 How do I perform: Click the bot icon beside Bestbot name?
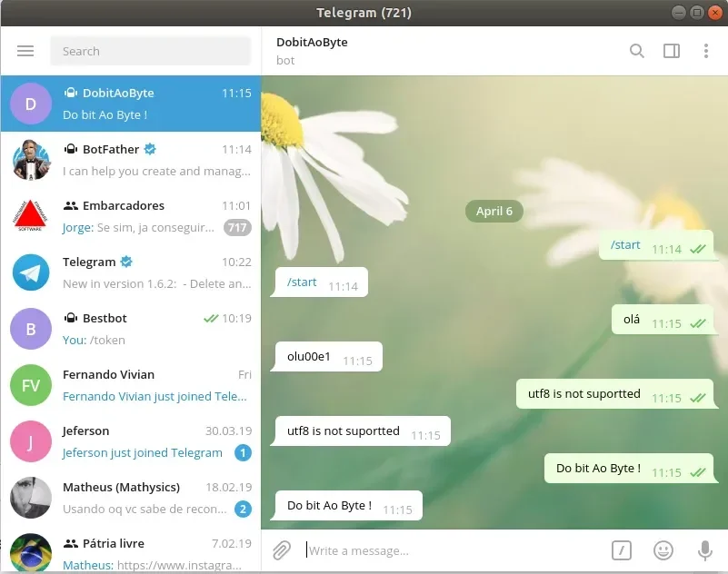tap(71, 318)
